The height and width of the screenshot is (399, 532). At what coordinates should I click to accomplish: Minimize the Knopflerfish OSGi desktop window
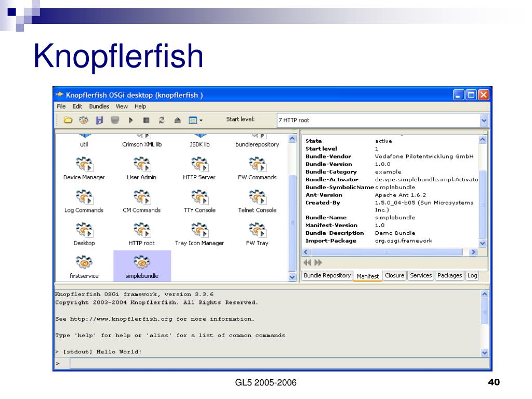[x=459, y=95]
